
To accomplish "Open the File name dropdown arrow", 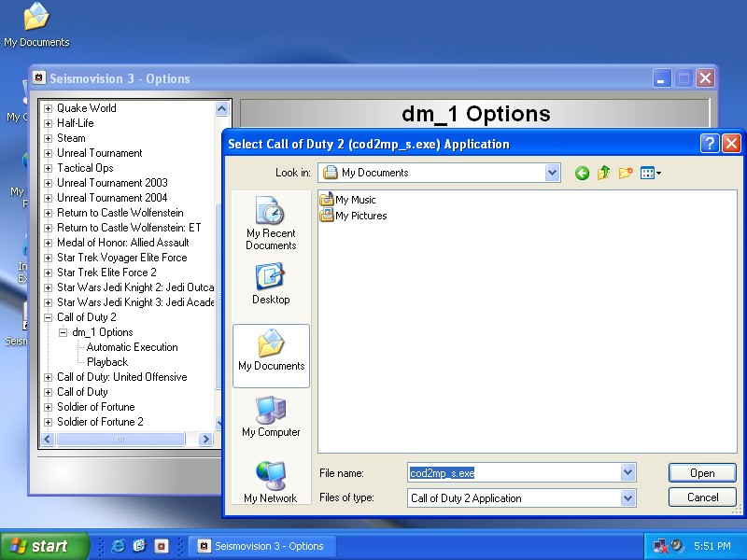I will [627, 473].
